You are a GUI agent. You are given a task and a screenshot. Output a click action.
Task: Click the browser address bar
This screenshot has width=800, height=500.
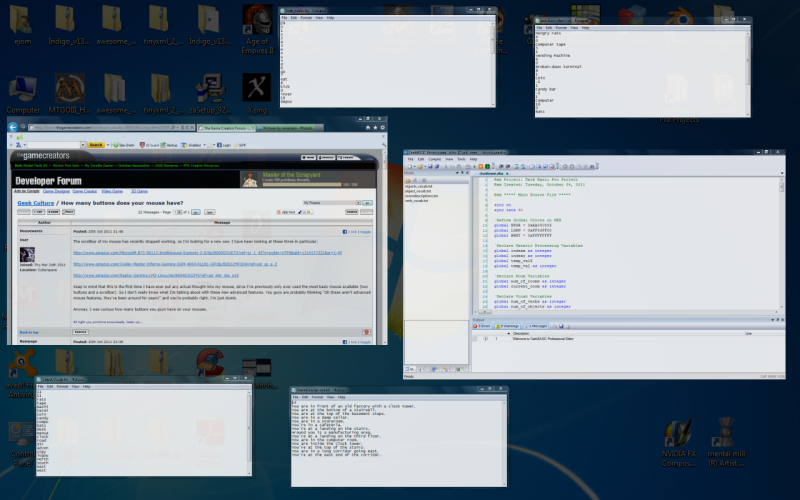tap(112, 128)
